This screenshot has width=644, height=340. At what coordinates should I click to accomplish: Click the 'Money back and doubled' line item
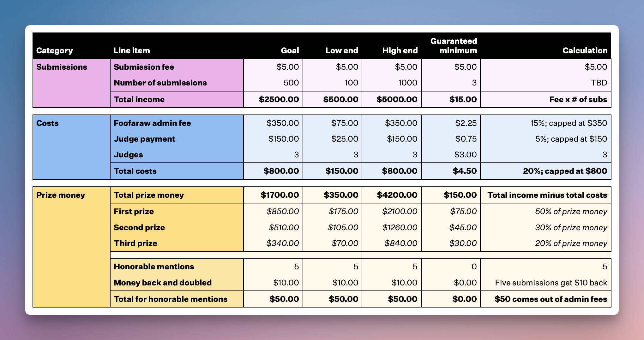(x=163, y=283)
